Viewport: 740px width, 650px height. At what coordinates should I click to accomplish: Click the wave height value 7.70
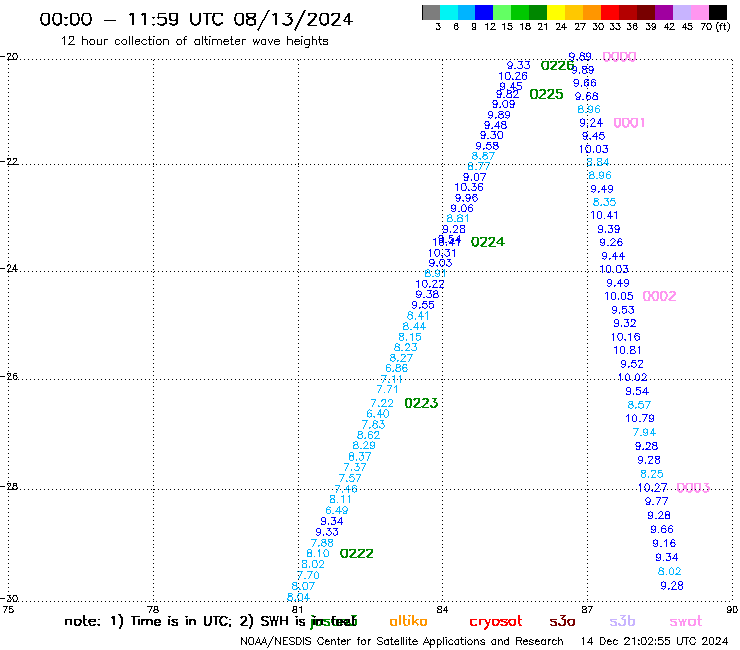pyautogui.click(x=308, y=576)
